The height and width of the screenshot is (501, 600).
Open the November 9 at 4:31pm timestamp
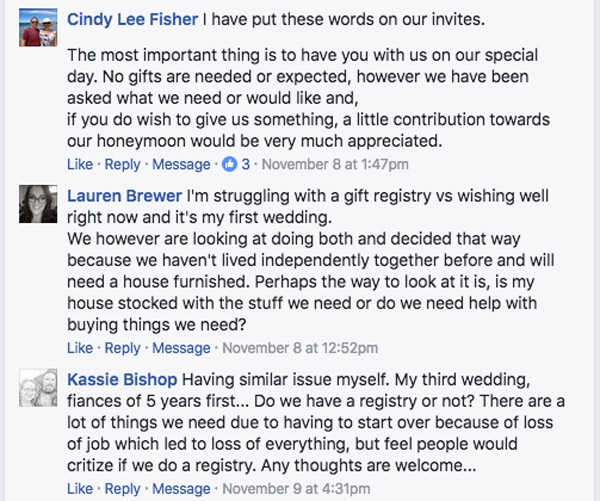coord(295,489)
